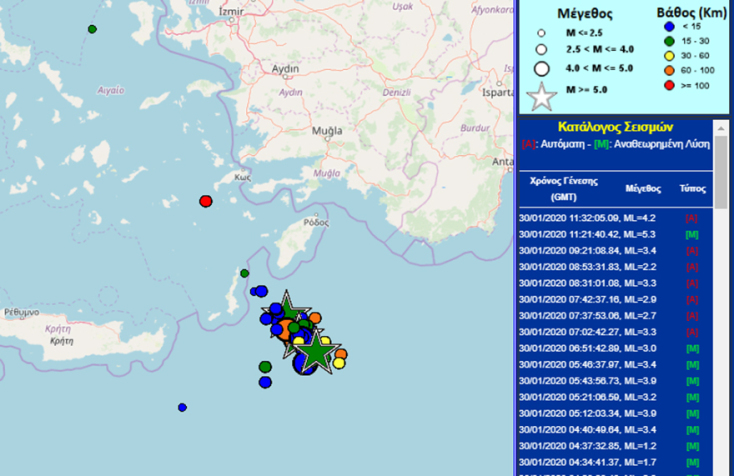Click the 'Τύπος' column header

click(x=692, y=188)
